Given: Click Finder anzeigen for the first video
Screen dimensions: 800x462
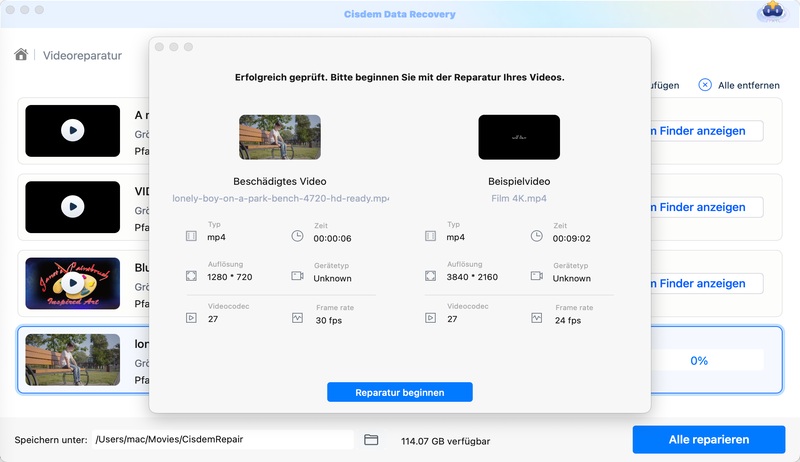Looking at the screenshot, I should coord(707,131).
